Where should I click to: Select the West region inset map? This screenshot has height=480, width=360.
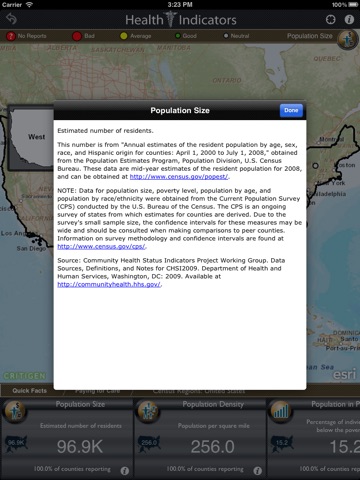pyautogui.click(x=31, y=138)
